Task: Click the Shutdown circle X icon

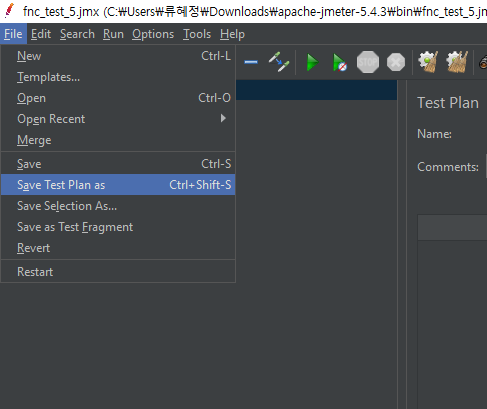Action: click(396, 62)
